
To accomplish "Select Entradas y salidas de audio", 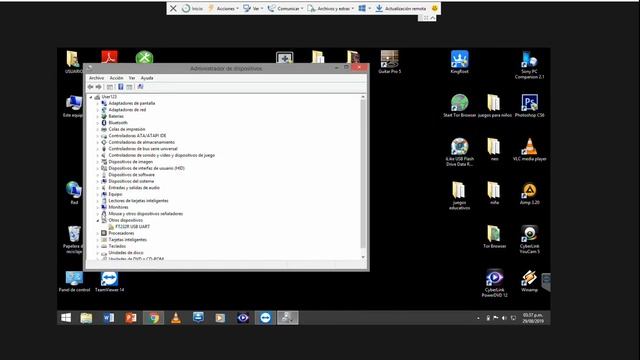I will 134,188.
